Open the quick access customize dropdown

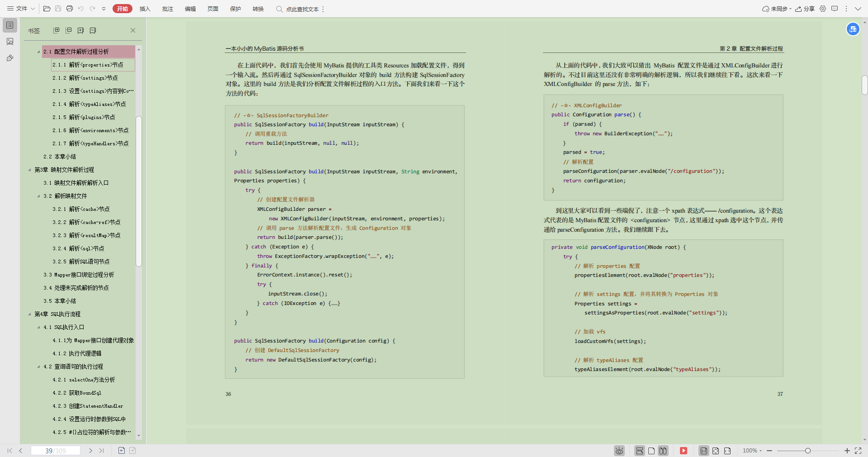click(x=104, y=9)
